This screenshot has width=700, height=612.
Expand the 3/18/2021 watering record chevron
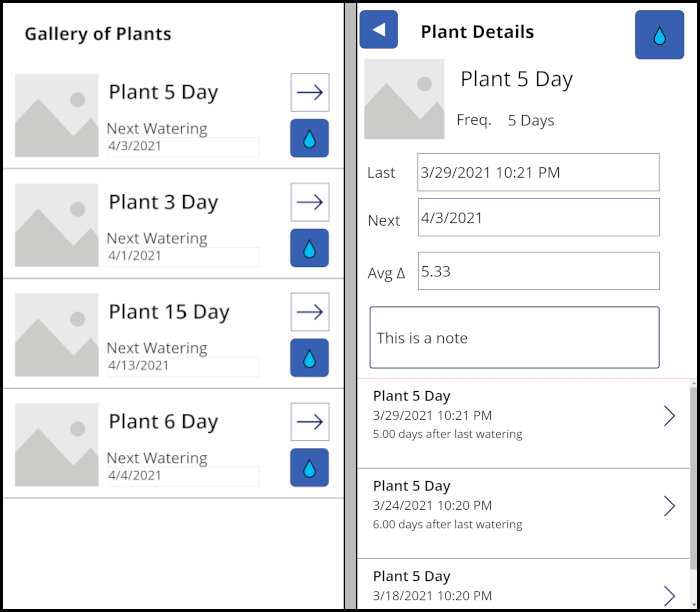(669, 593)
